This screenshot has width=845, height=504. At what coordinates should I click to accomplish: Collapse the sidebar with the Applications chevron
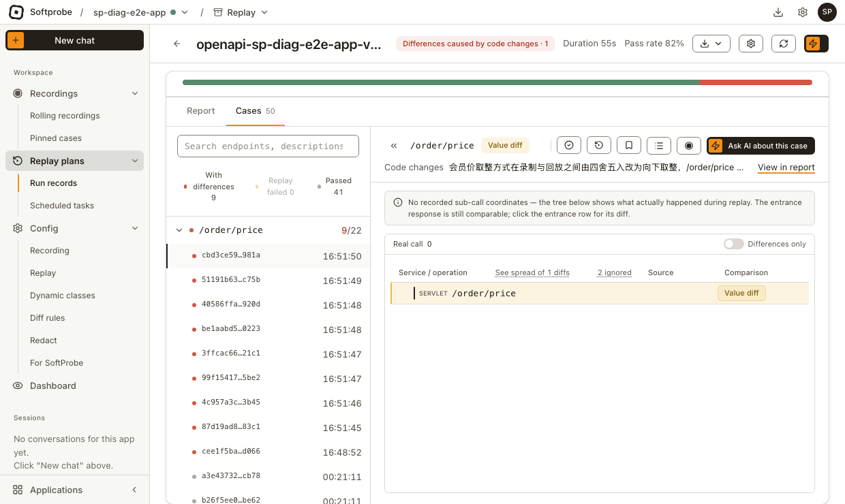[134, 490]
